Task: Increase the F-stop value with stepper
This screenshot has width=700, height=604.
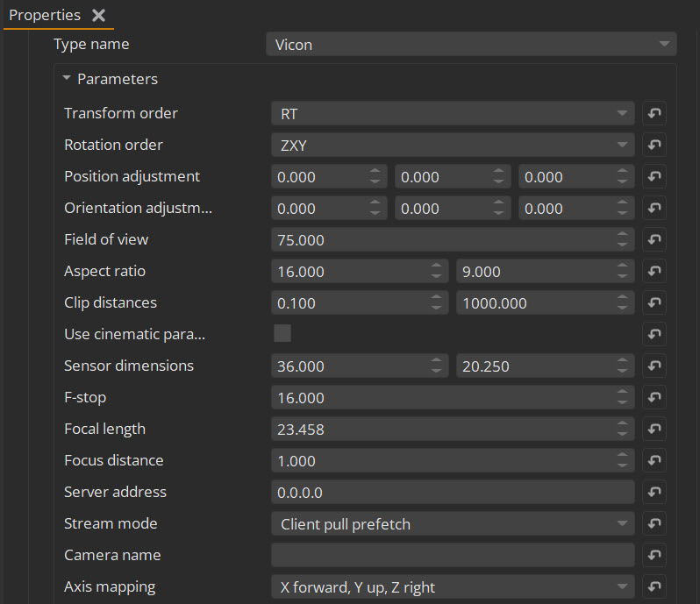Action: point(623,393)
